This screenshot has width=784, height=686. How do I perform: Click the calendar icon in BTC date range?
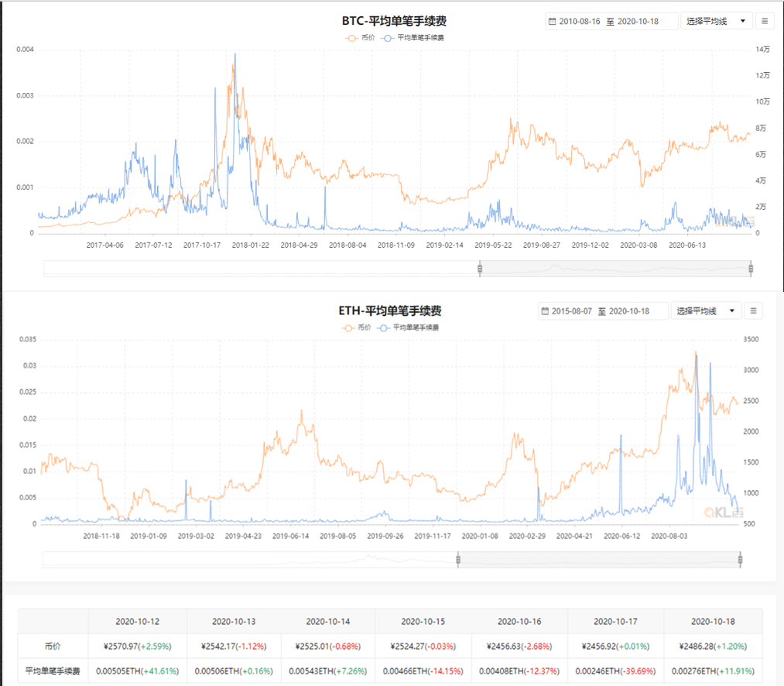pos(552,22)
